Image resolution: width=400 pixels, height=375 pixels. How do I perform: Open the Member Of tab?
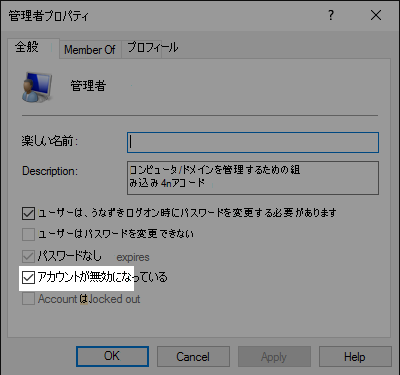click(x=90, y=50)
